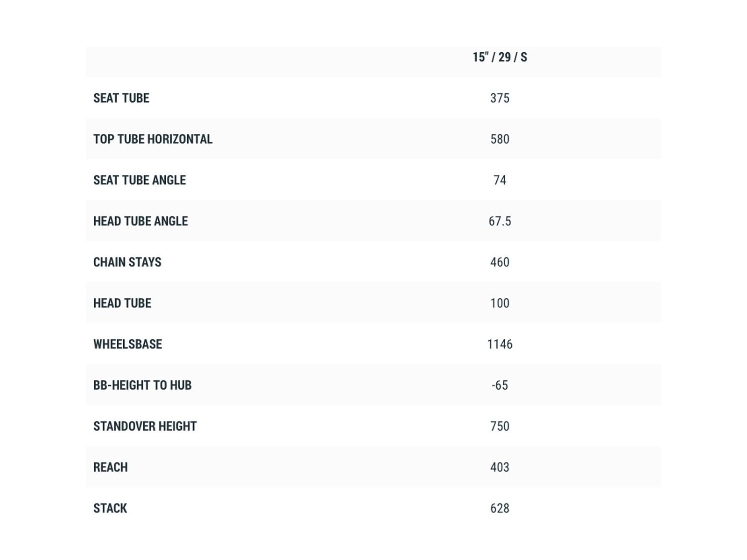Select the HEAD TUBE row label

(122, 303)
